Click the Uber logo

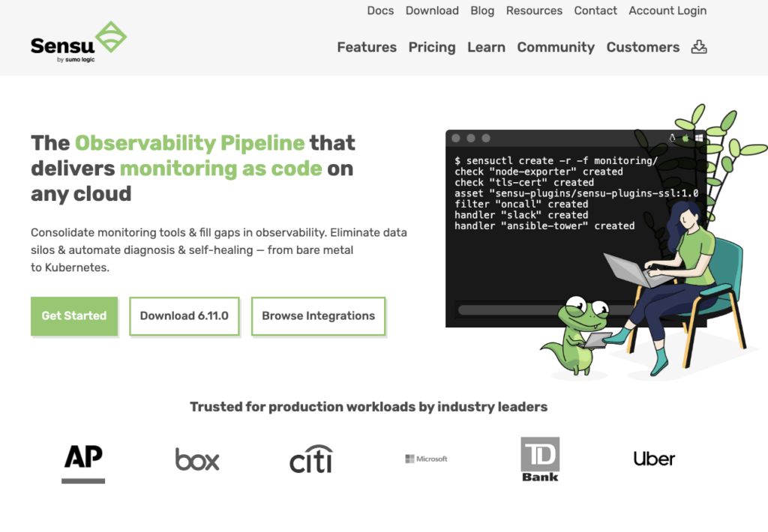654,459
